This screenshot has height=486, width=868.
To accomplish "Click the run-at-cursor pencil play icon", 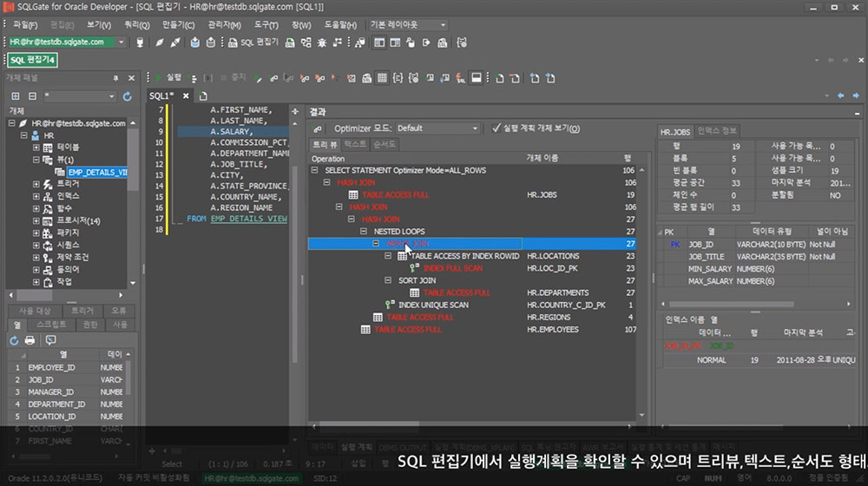I will 258,78.
